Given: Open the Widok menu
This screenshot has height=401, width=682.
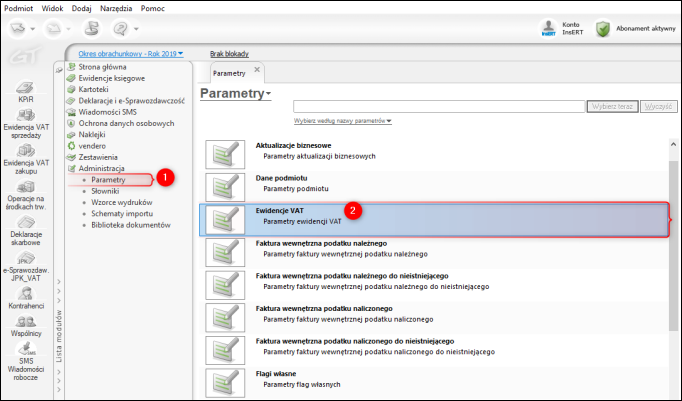Looking at the screenshot, I should pos(52,8).
